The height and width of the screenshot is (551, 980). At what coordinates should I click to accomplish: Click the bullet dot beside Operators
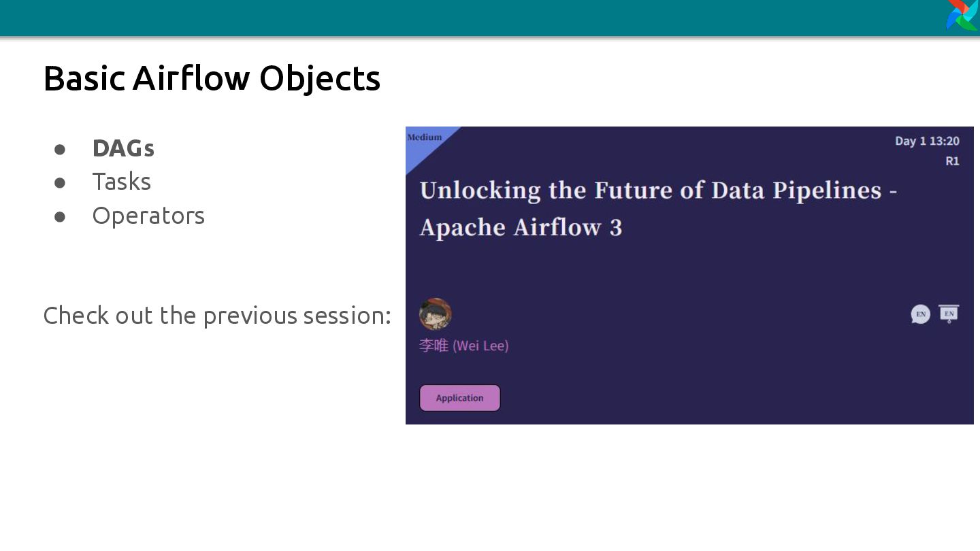[x=60, y=216]
